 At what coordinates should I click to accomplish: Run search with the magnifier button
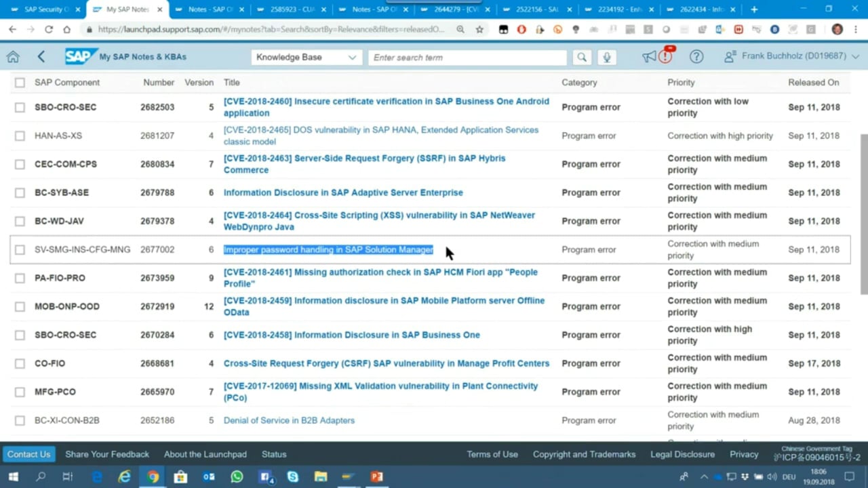581,58
